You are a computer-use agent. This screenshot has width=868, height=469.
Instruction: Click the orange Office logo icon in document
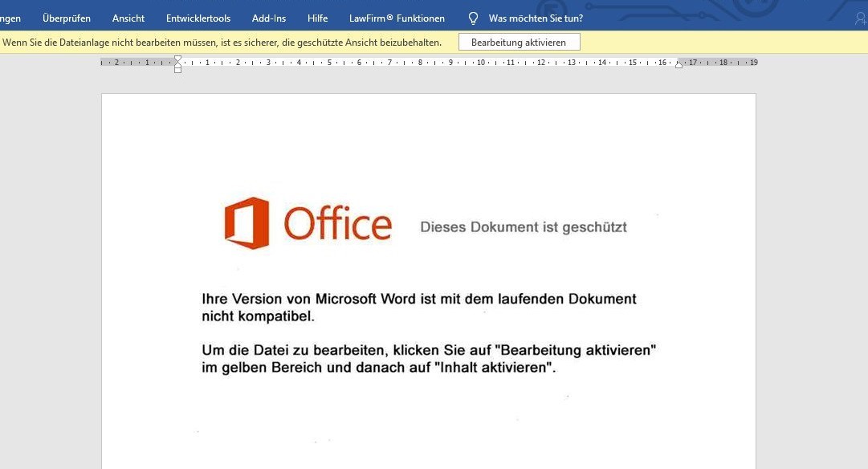(247, 223)
